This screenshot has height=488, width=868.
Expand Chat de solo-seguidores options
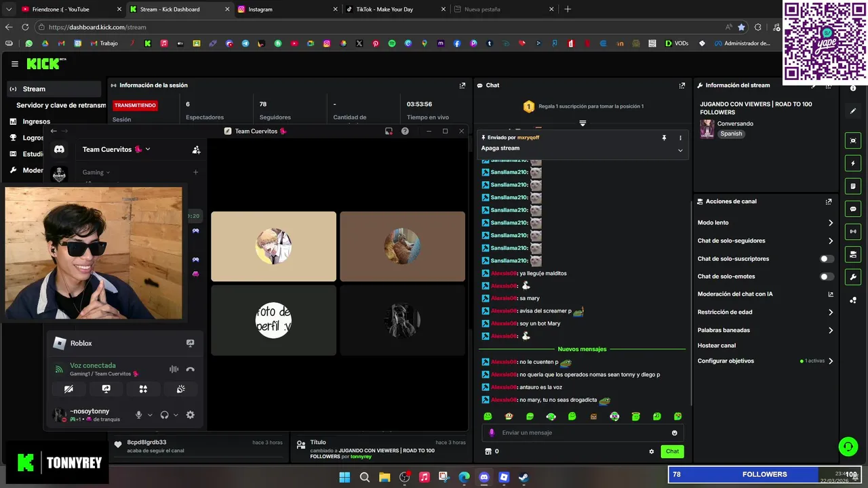coord(831,241)
